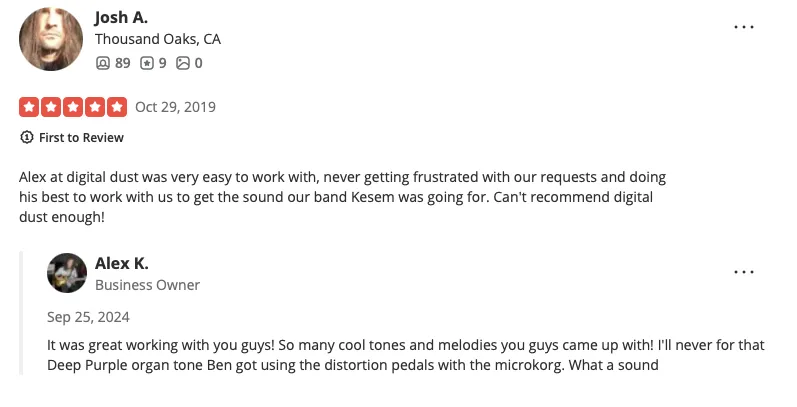Click the fifth red star of the rating
The width and height of the screenshot is (797, 407).
(117, 106)
